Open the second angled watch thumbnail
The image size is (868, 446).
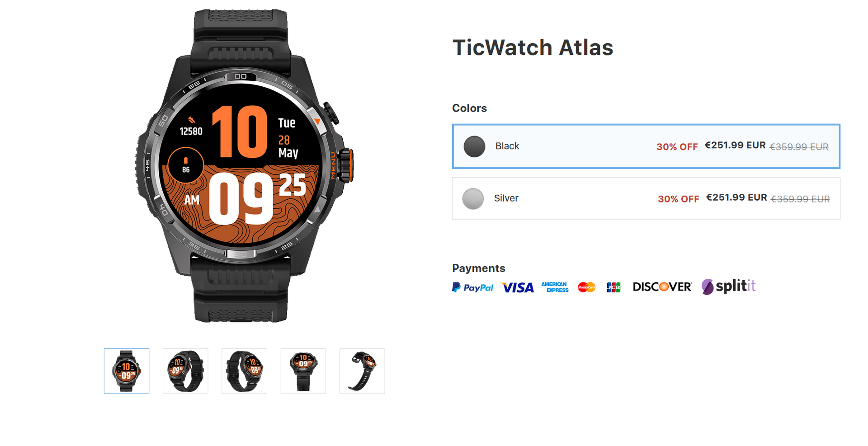point(185,371)
